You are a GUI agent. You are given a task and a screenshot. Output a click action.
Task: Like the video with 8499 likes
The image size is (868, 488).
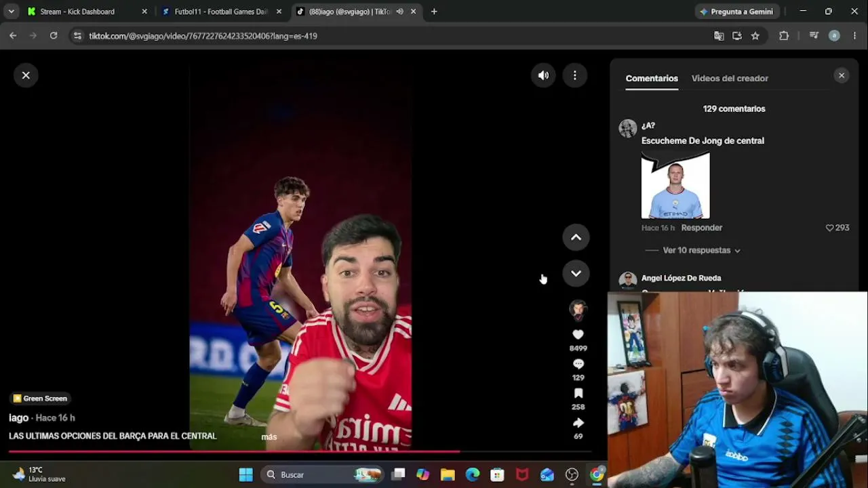[578, 334]
